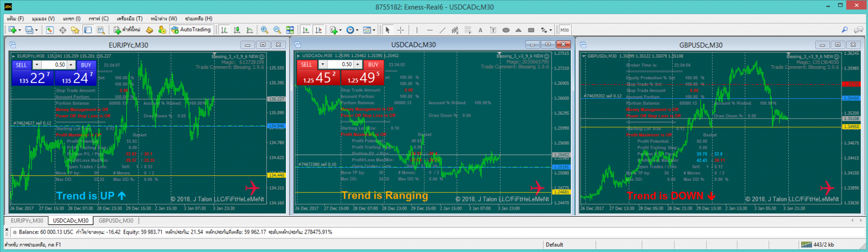Tile chart windows with the grid icon
This screenshot has height=252, width=868.
coord(290,30)
